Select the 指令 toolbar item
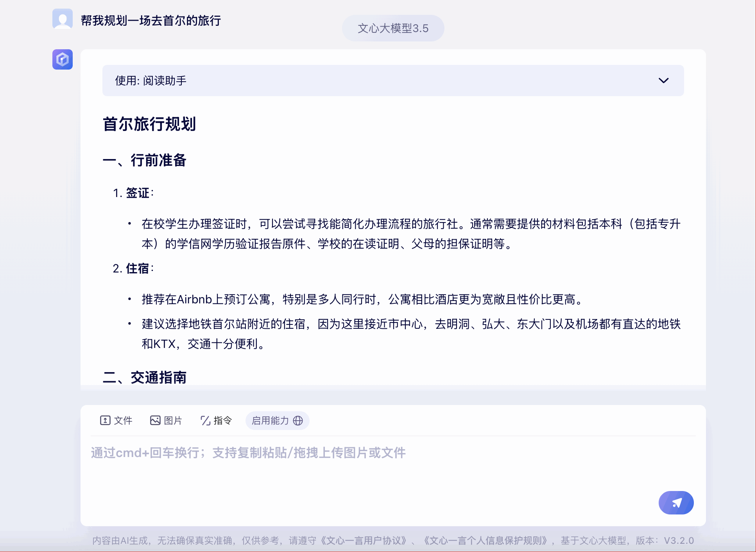The height and width of the screenshot is (552, 756). (x=223, y=421)
